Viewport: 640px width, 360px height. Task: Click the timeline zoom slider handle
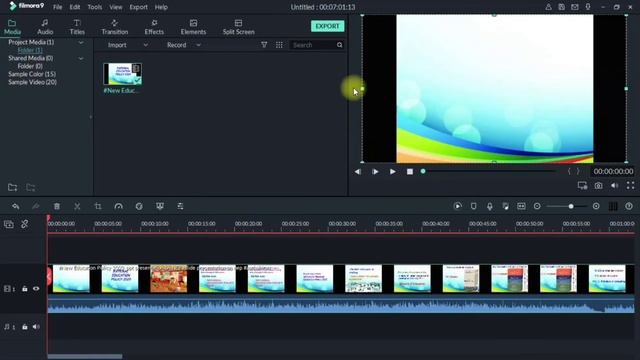(571, 207)
